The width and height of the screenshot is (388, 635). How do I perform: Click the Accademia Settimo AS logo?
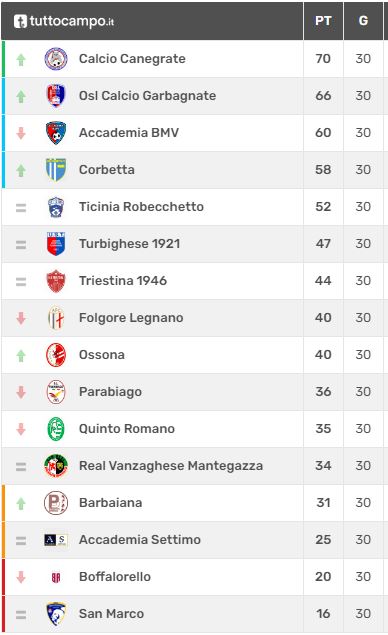pos(56,540)
